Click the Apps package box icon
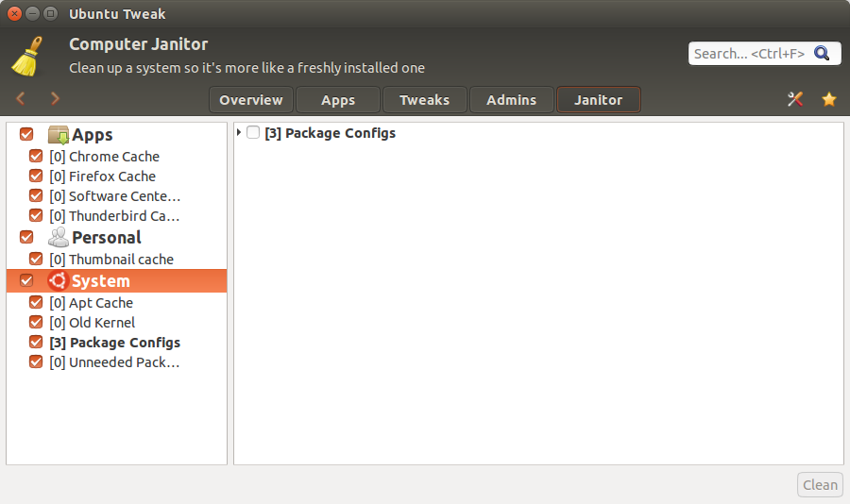 click(x=58, y=135)
